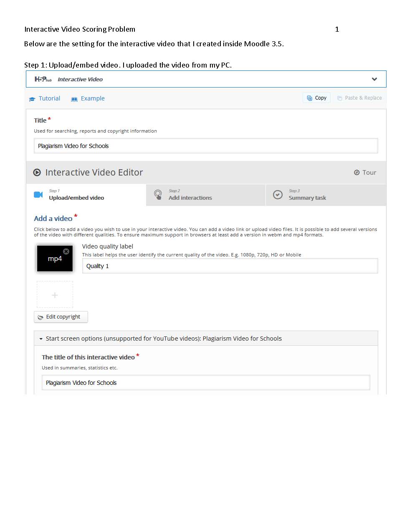
Task: Click the Example book icon
Action: pos(74,99)
